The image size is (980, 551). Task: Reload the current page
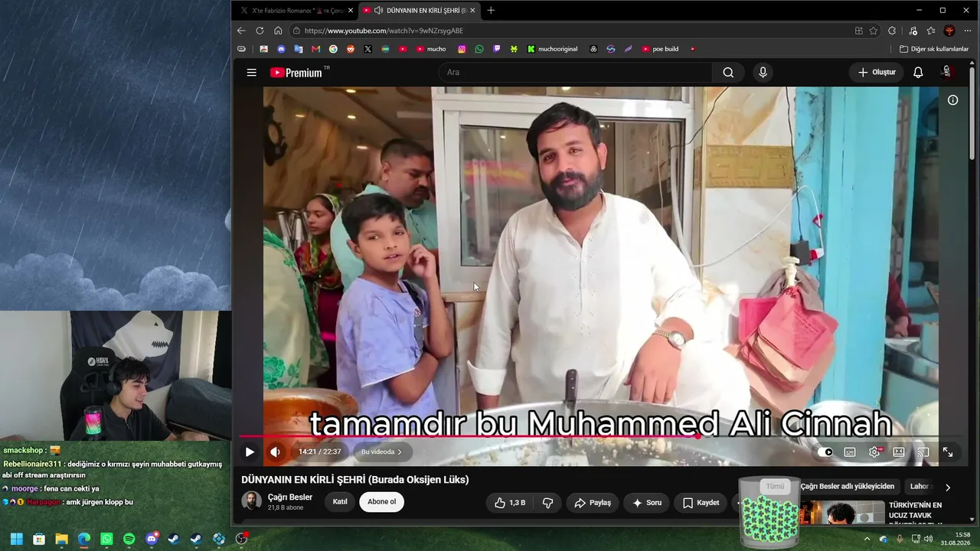(260, 31)
